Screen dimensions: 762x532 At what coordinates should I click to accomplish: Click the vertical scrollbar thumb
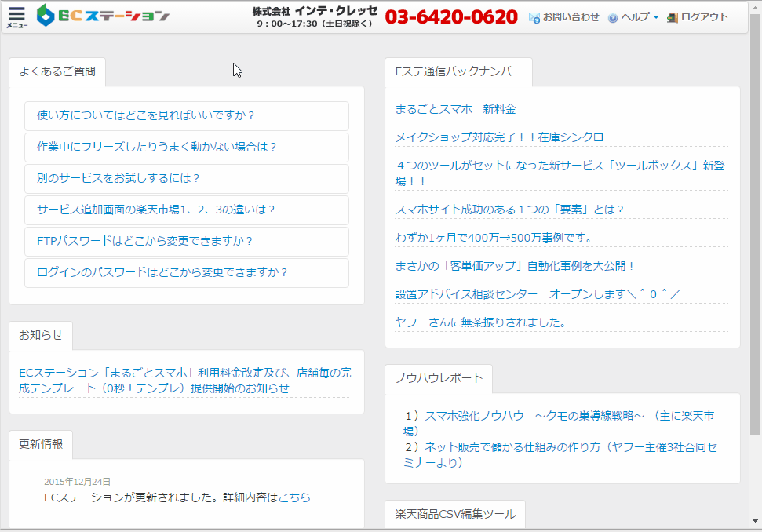(x=755, y=224)
